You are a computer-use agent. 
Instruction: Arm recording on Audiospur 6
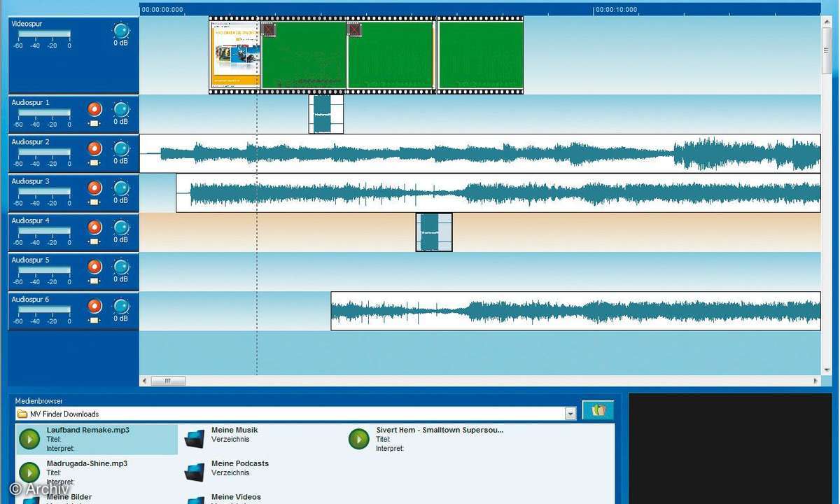pos(95,306)
